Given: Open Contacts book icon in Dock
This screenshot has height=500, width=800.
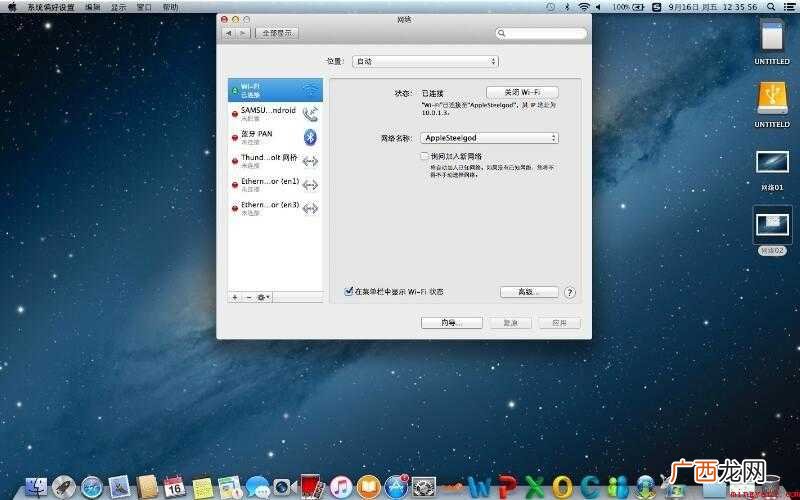Looking at the screenshot, I should click(x=147, y=487).
